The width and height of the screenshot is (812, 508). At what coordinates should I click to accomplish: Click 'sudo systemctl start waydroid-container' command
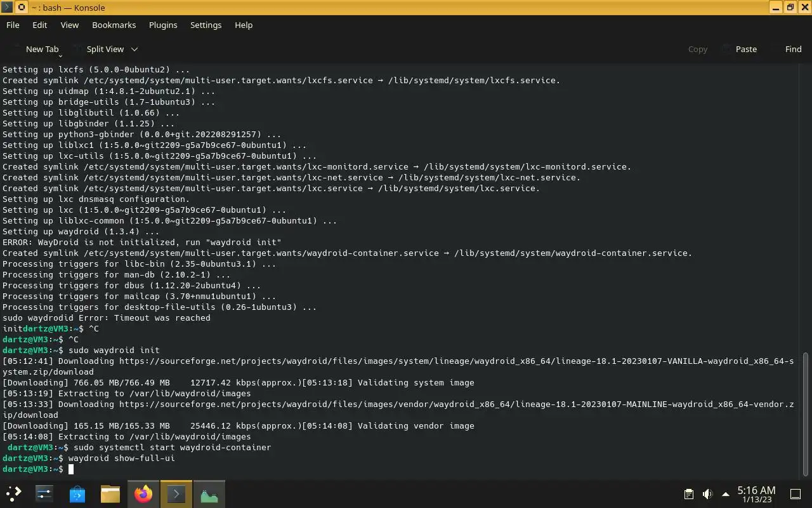[x=172, y=447]
